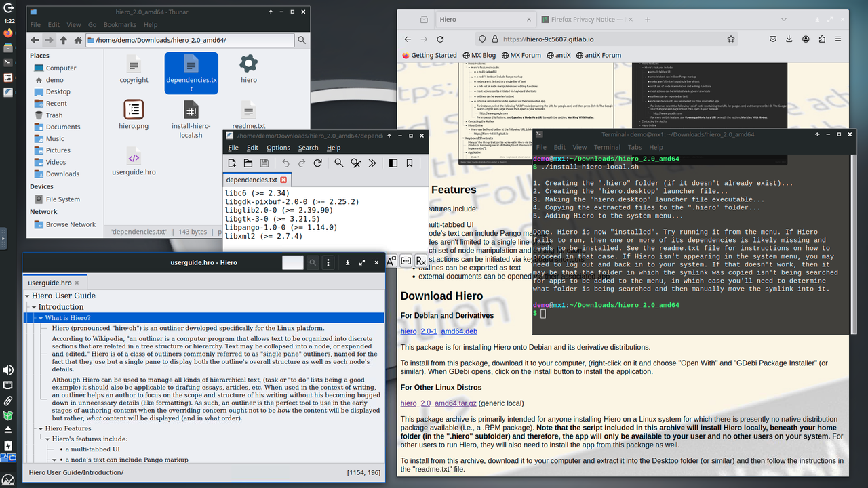Select Downloads in Thunar sidebar
Viewport: 868px width, 488px height.
click(x=57, y=174)
